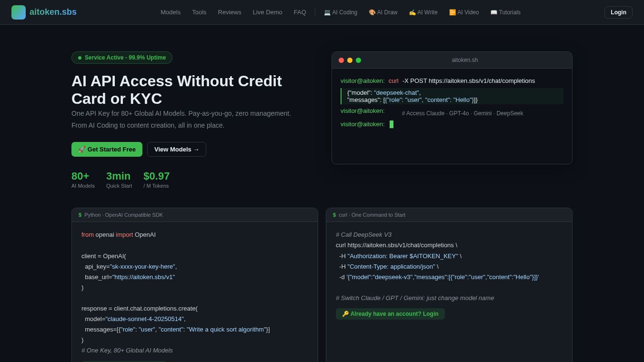The height and width of the screenshot is (362, 644).
Task: Select Live Demo in the top nav
Action: point(268,12)
